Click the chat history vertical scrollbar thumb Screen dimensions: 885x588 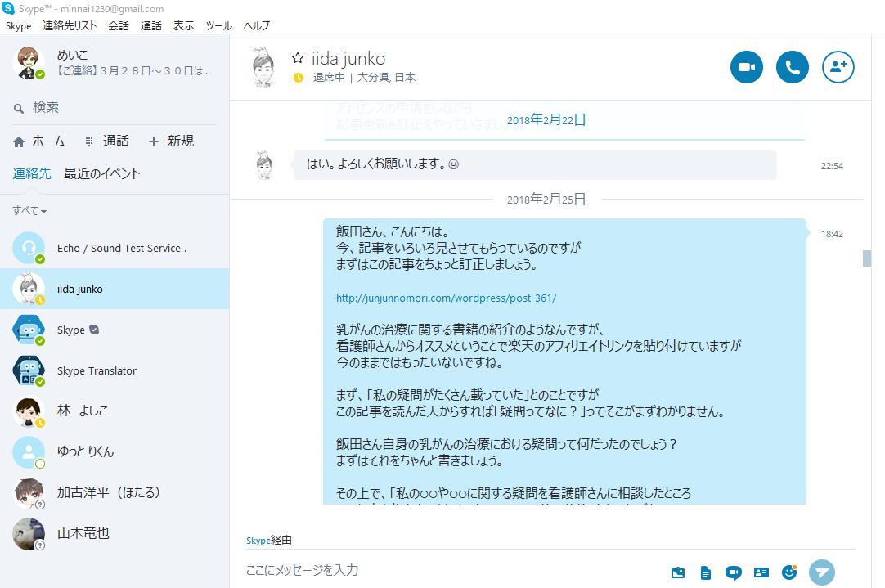tap(867, 258)
